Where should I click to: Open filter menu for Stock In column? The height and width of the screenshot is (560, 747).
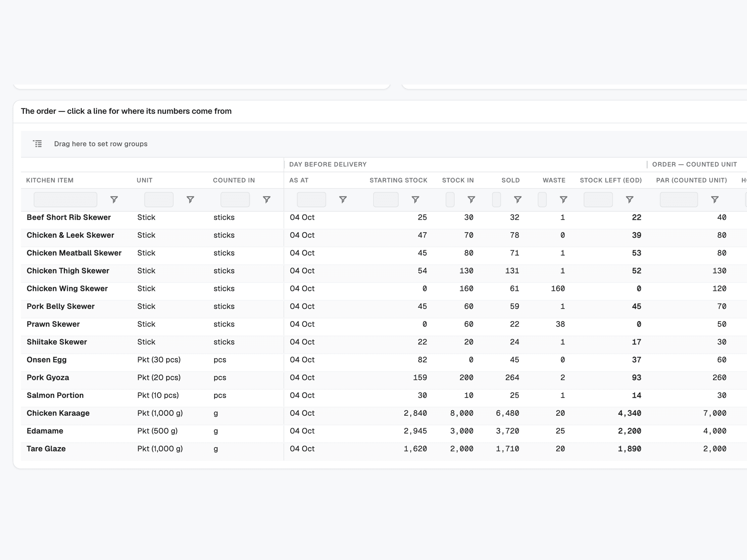(x=472, y=200)
